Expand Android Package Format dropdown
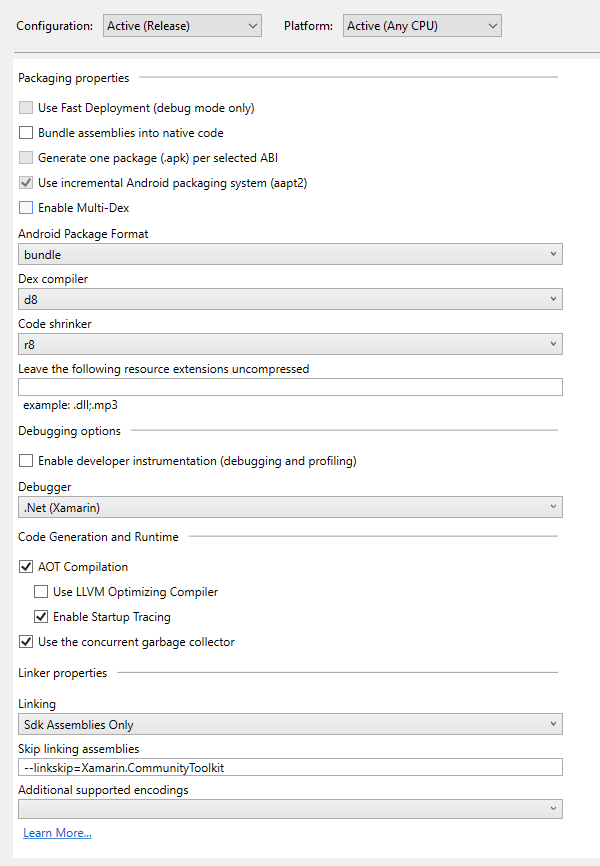The height and width of the screenshot is (866, 600). pos(290,255)
